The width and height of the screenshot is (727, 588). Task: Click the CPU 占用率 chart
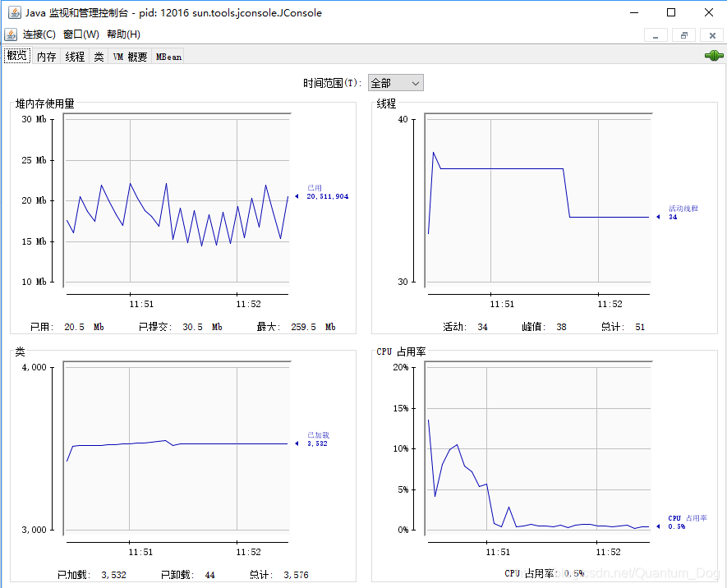pyautogui.click(x=538, y=448)
